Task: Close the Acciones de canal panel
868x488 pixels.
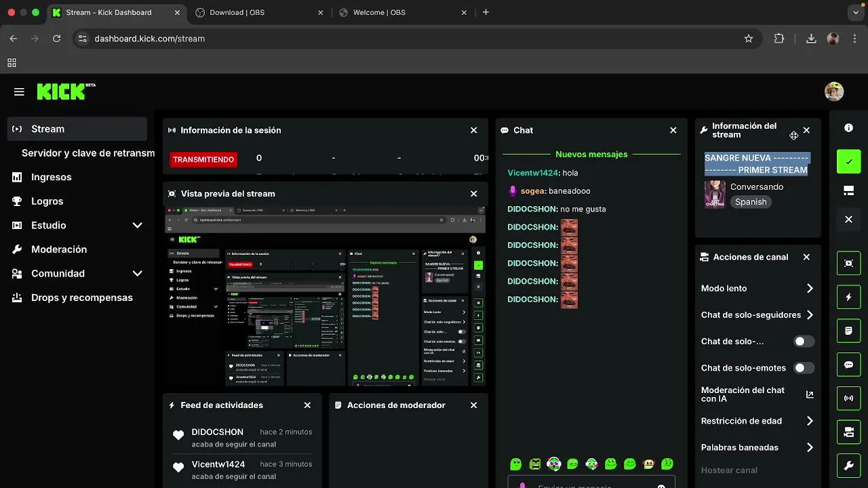Action: [806, 257]
